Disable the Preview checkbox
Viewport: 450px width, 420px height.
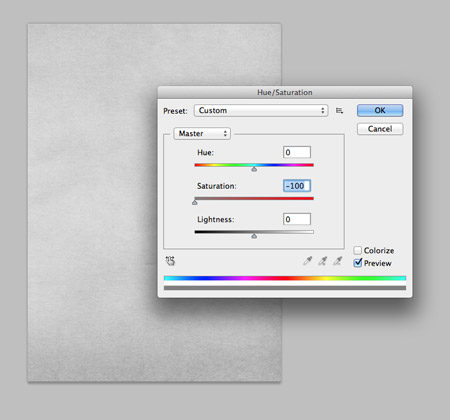tap(358, 263)
